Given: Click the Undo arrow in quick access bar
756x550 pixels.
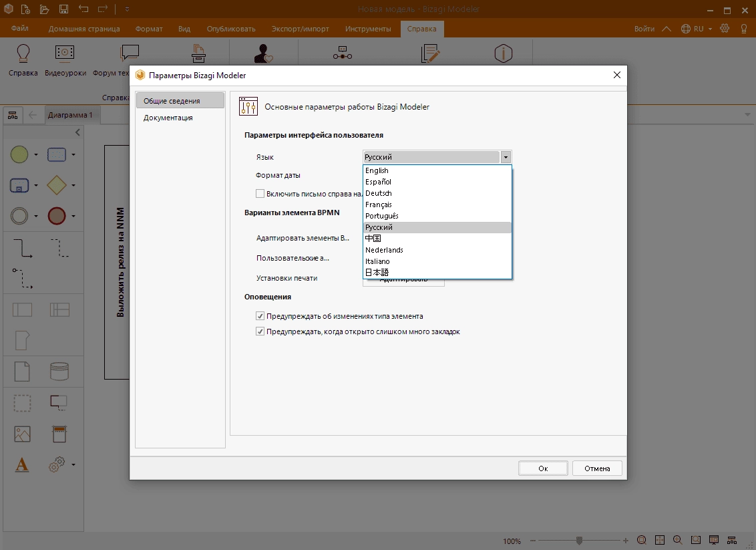Looking at the screenshot, I should [83, 9].
